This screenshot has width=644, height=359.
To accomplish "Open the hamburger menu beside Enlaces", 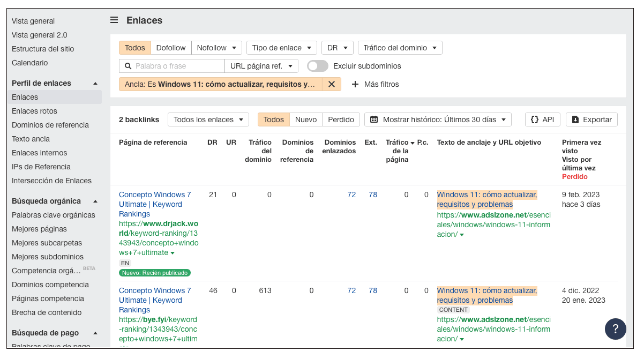I will click(x=114, y=20).
